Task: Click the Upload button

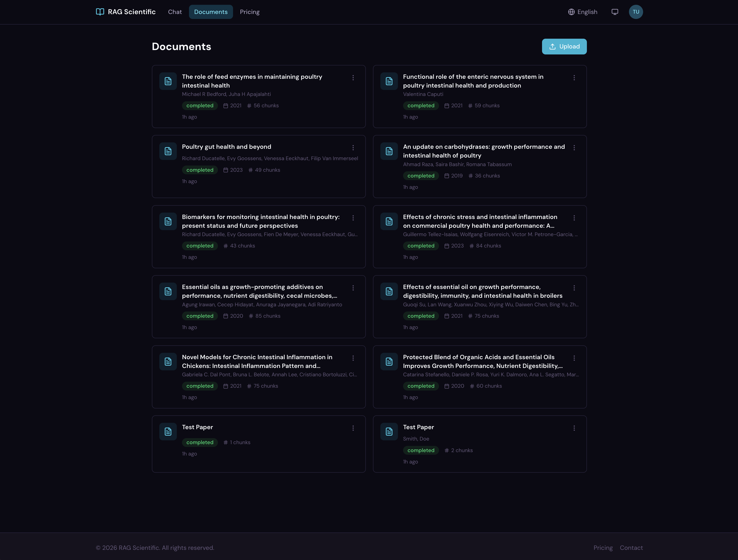Action: (x=564, y=46)
